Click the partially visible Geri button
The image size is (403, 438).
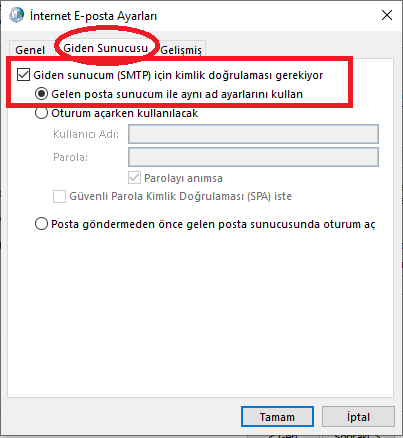[x=283, y=435]
